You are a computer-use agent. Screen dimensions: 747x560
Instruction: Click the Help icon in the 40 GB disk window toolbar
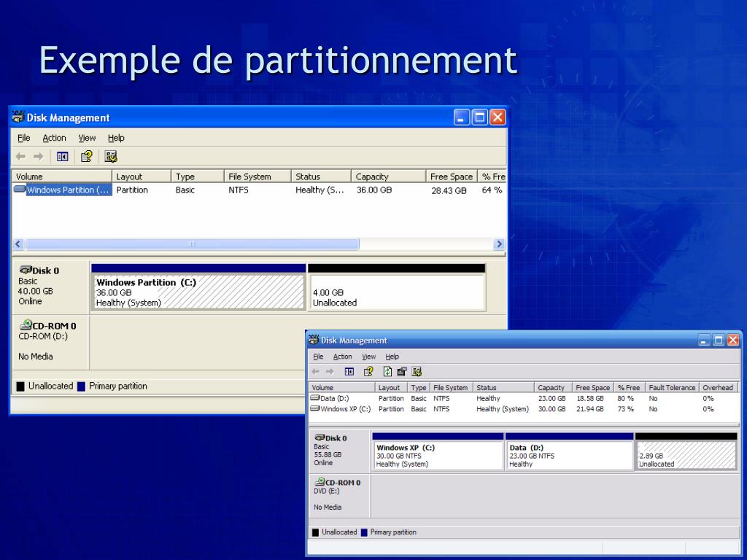coord(87,156)
